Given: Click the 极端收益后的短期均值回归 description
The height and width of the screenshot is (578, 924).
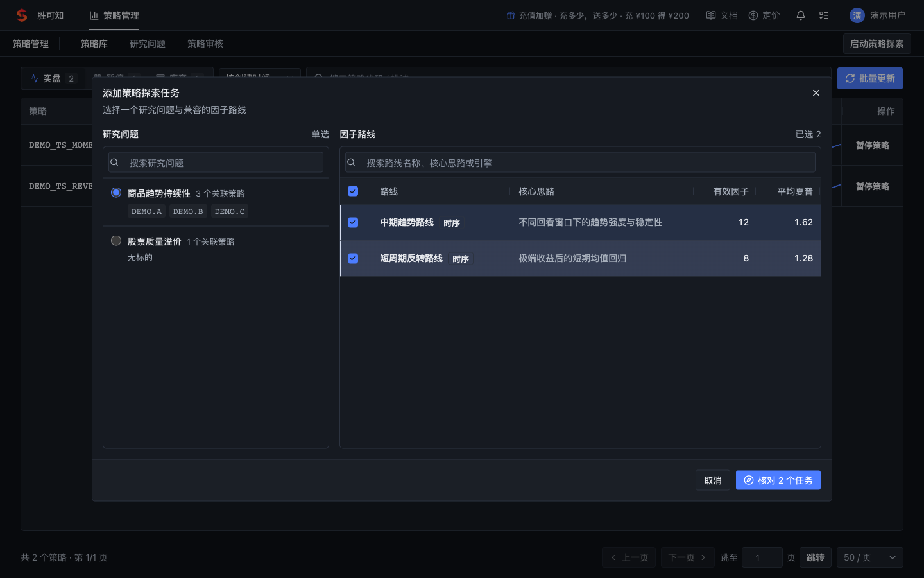Looking at the screenshot, I should pos(572,258).
